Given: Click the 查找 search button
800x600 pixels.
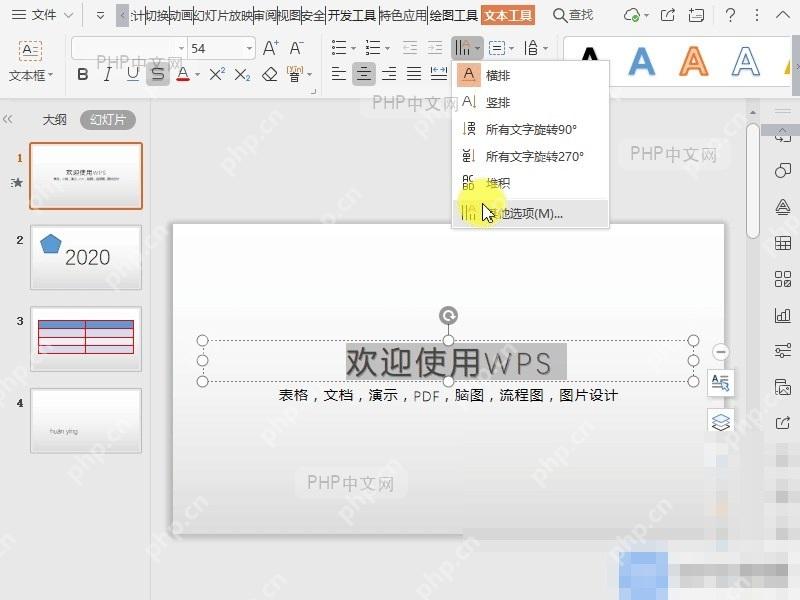Looking at the screenshot, I should (x=573, y=15).
